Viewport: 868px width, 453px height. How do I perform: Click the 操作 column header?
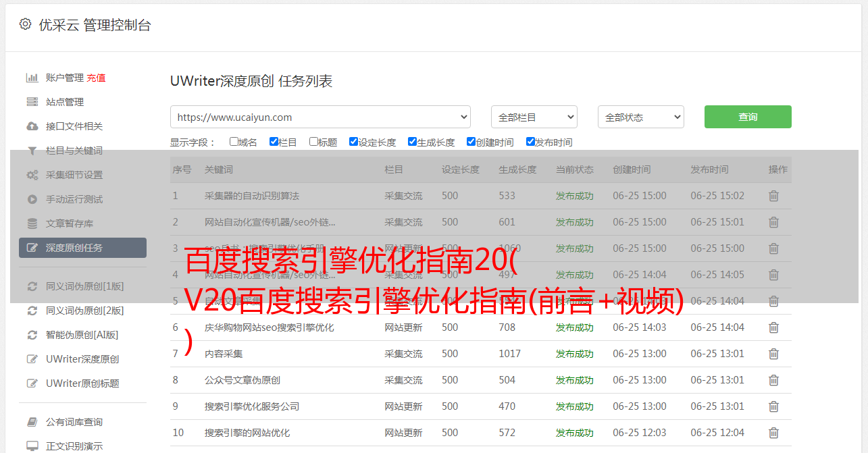click(778, 169)
